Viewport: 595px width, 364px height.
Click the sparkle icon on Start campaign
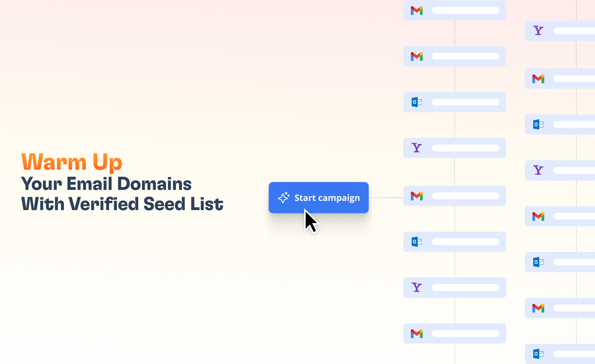[284, 198]
